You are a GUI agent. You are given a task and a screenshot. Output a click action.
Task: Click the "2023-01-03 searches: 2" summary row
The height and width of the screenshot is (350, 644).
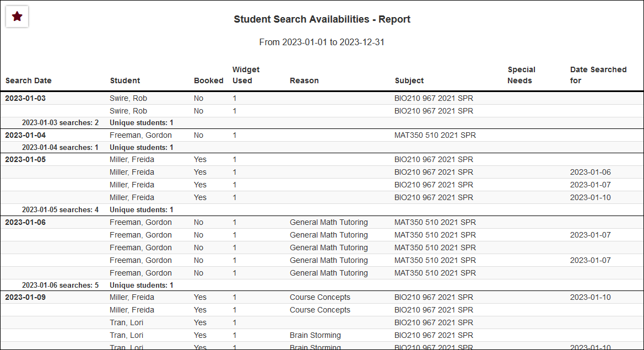pos(60,122)
